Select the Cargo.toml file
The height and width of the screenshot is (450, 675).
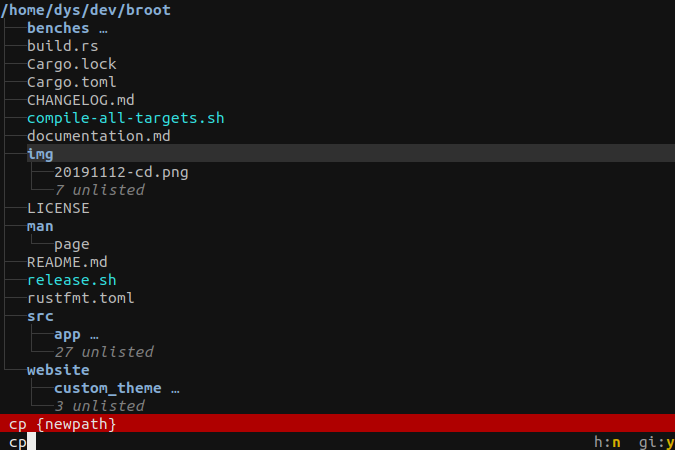[71, 82]
